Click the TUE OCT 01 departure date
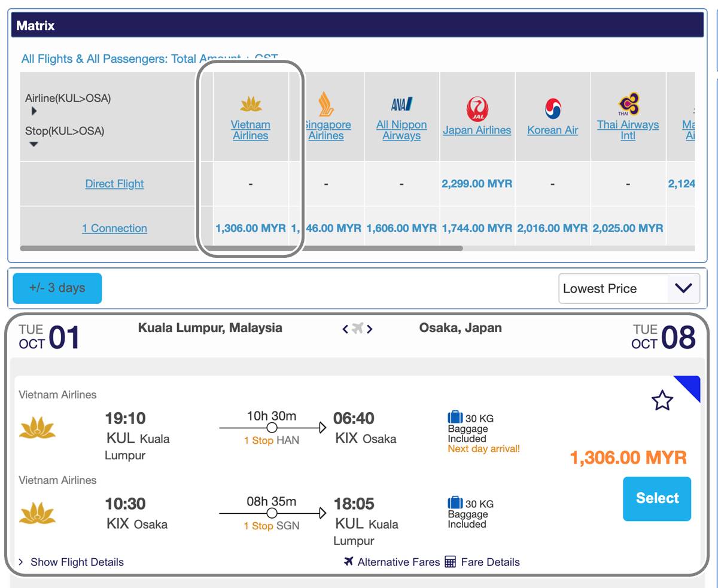 (49, 337)
